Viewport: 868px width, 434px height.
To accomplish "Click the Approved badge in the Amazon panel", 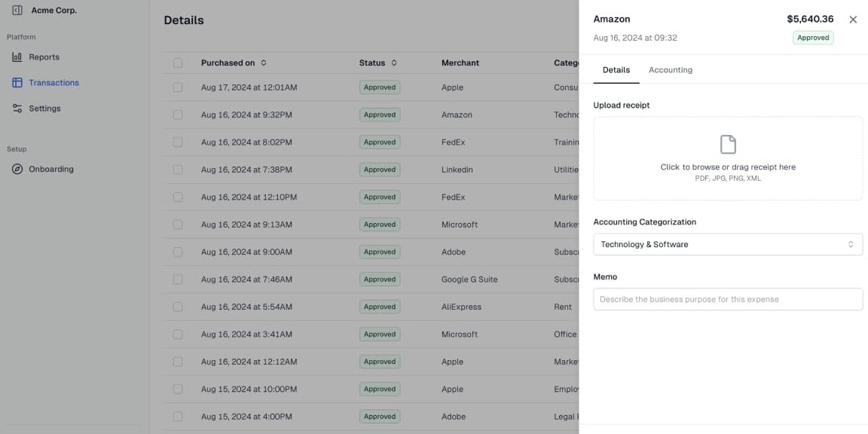I will coord(813,38).
